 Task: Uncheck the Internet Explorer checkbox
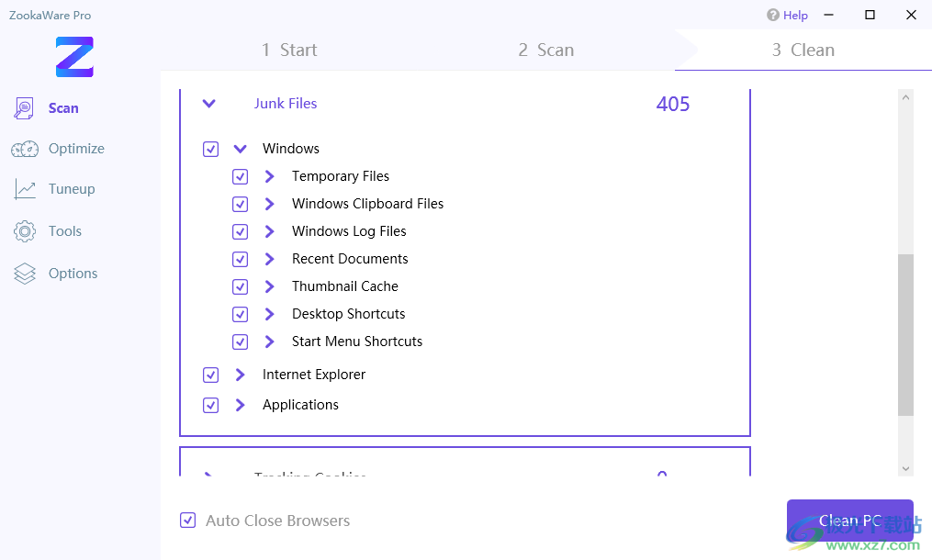pos(210,375)
